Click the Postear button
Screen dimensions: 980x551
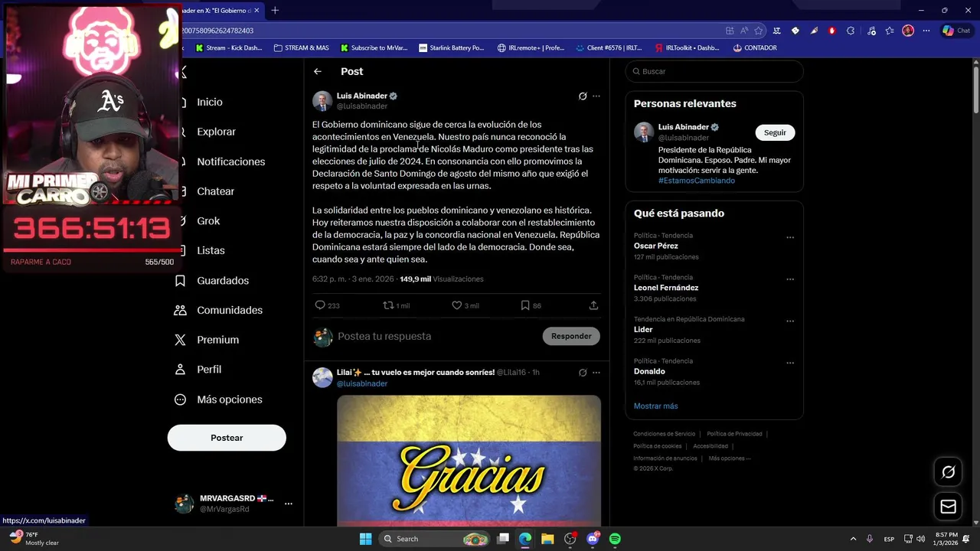tap(227, 438)
